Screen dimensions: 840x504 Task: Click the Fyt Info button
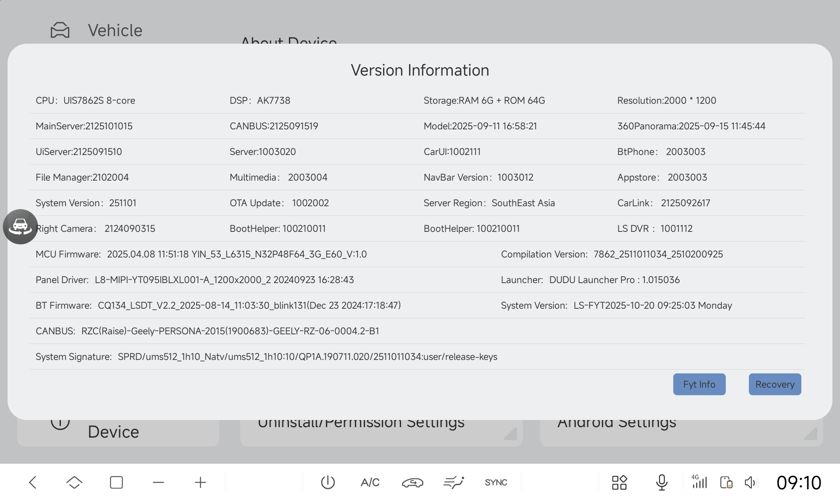pos(699,384)
